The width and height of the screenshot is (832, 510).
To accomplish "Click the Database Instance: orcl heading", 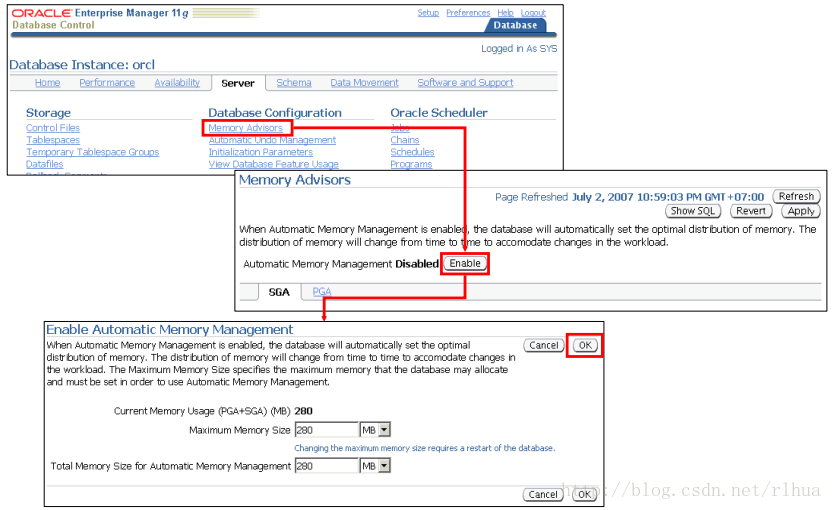I will click(x=82, y=65).
